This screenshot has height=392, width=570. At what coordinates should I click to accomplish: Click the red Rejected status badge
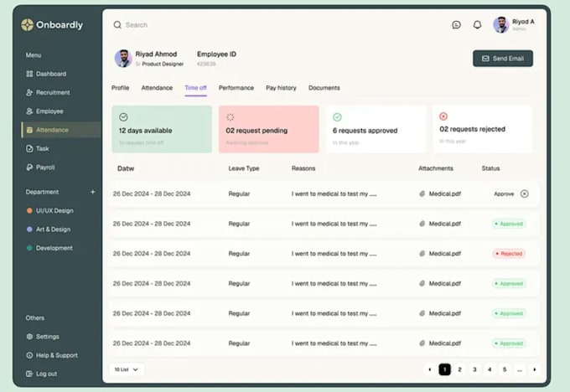[509, 254]
